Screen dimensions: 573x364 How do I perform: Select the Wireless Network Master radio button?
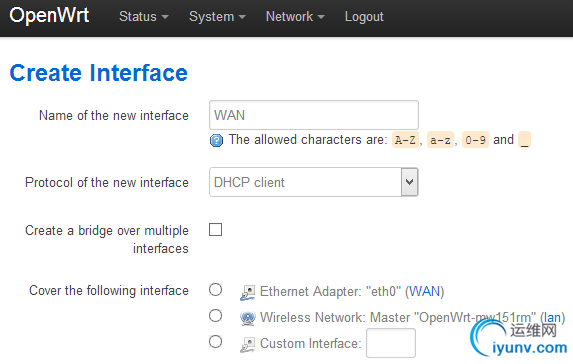coord(216,316)
